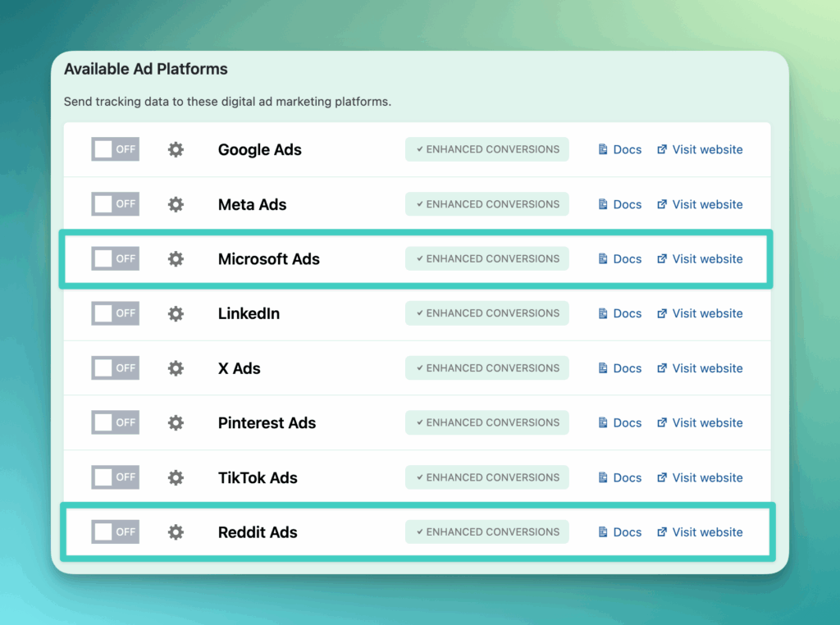Click Enhanced Conversions badge for Microsoft Ads
Image resolution: width=840 pixels, height=625 pixels.
(x=487, y=258)
